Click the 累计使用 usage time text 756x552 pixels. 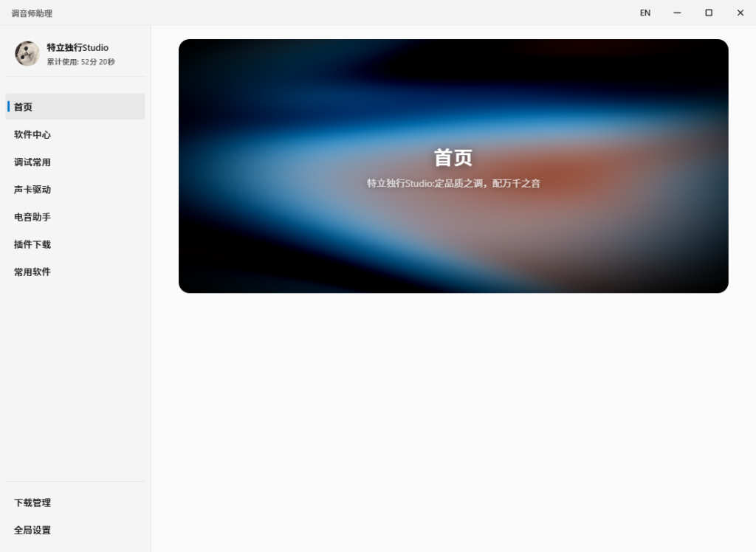click(80, 62)
